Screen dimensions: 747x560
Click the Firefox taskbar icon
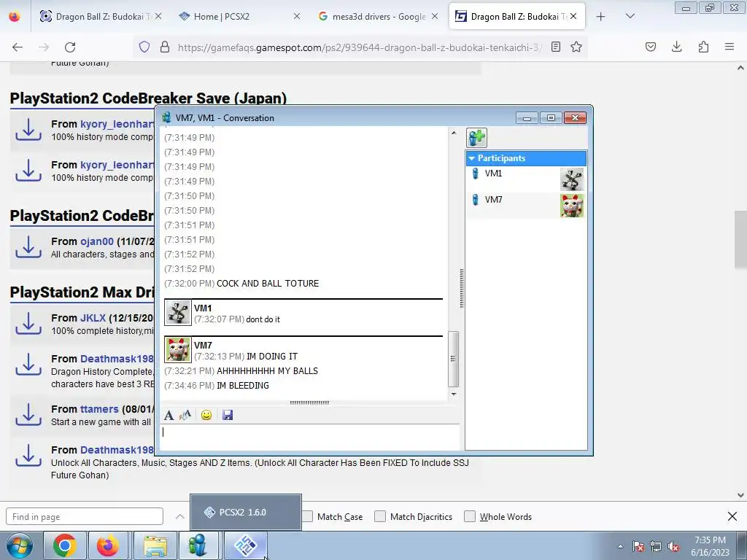coord(108,545)
